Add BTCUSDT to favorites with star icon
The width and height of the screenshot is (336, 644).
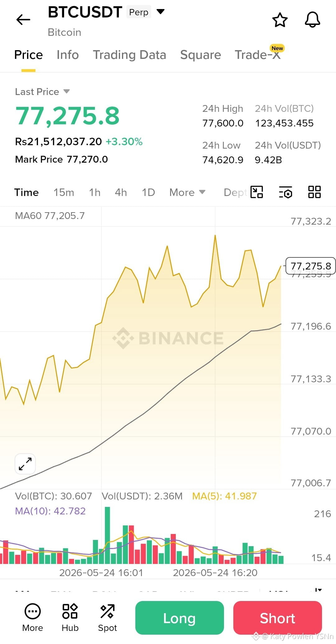point(280,20)
